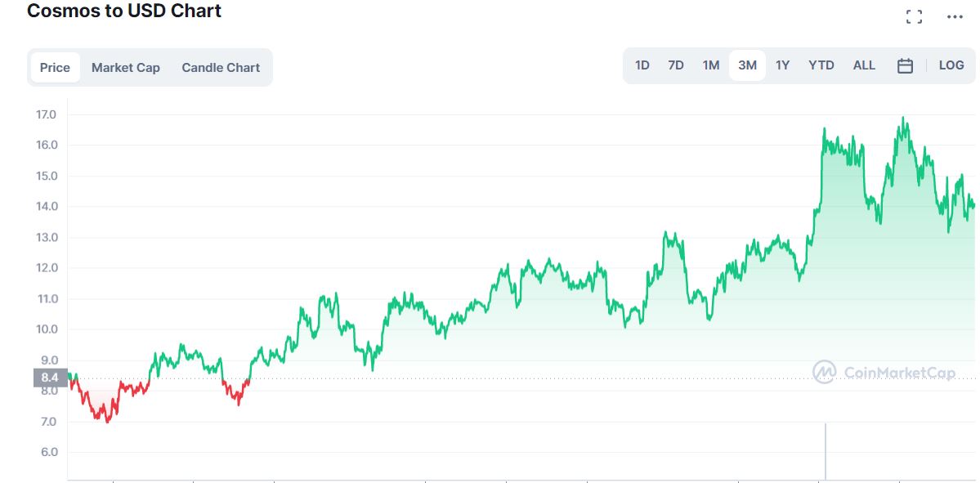Image resolution: width=980 pixels, height=483 pixels.
Task: Click the 7.0 y-axis label
Action: [49, 422]
